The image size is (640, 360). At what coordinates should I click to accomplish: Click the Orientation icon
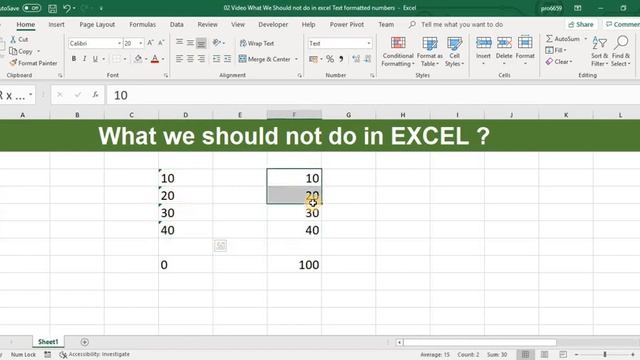coord(217,42)
